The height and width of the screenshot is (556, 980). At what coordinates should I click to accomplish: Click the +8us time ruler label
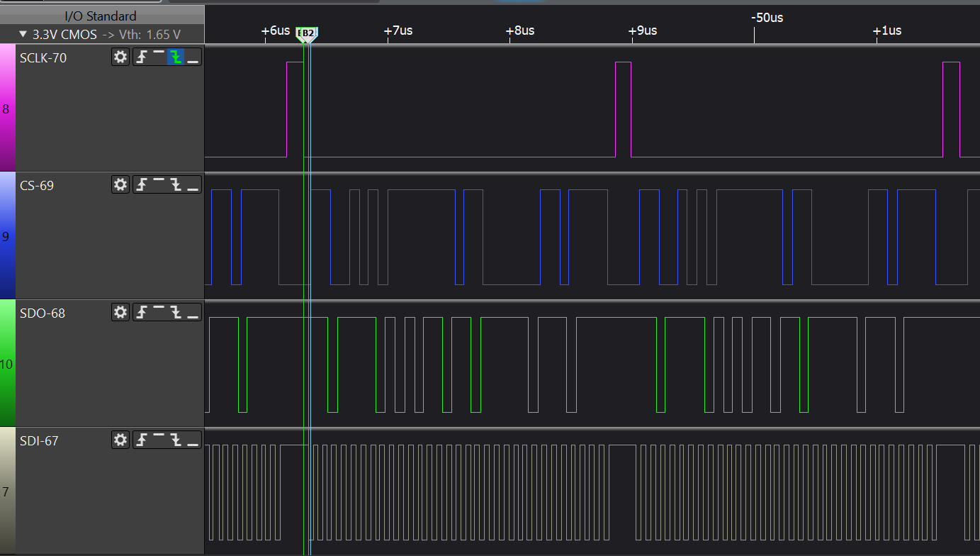520,30
